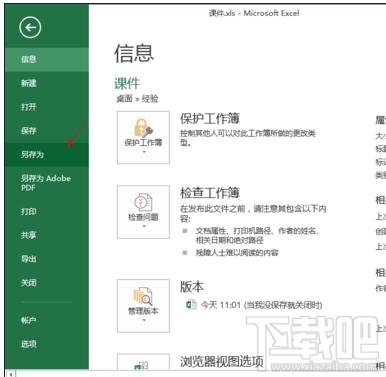Open the 共享 menu item
Viewport: 386px width, 377px height.
[x=47, y=235]
